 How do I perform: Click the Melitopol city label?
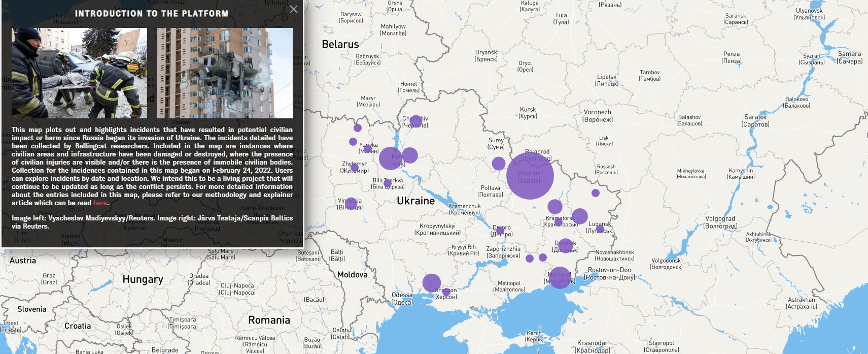tap(509, 286)
